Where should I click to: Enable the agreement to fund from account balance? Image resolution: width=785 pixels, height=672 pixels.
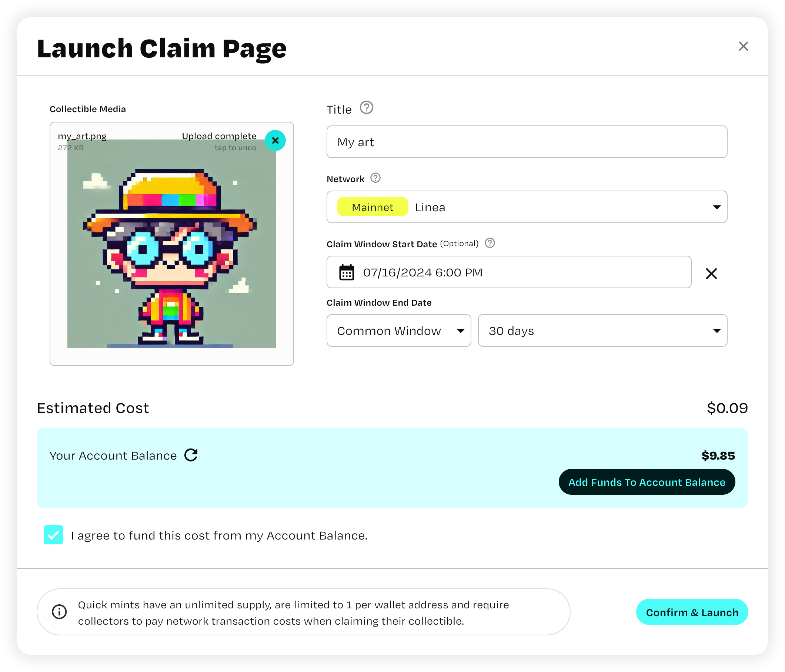click(x=55, y=535)
